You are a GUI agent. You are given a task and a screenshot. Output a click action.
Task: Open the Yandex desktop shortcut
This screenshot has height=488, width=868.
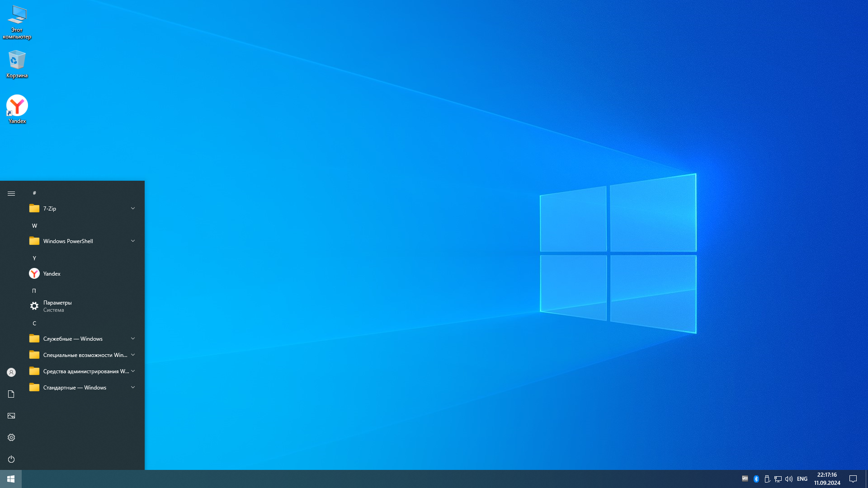(17, 108)
